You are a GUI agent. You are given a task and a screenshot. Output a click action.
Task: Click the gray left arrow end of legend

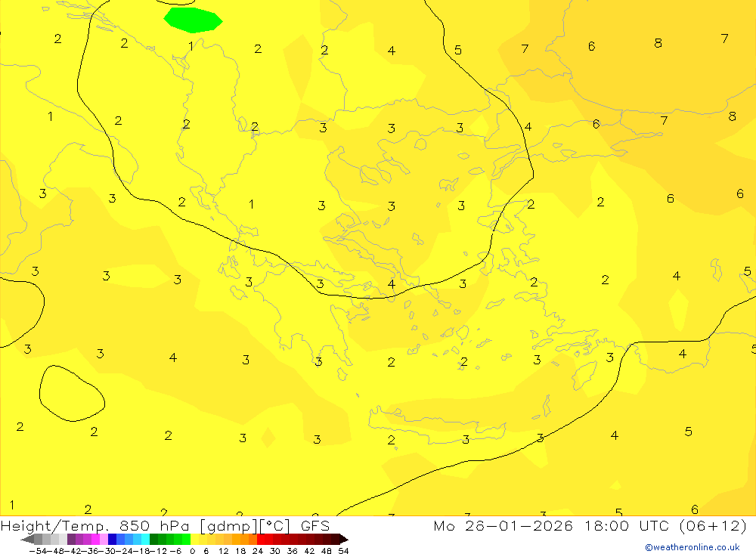tap(27, 540)
